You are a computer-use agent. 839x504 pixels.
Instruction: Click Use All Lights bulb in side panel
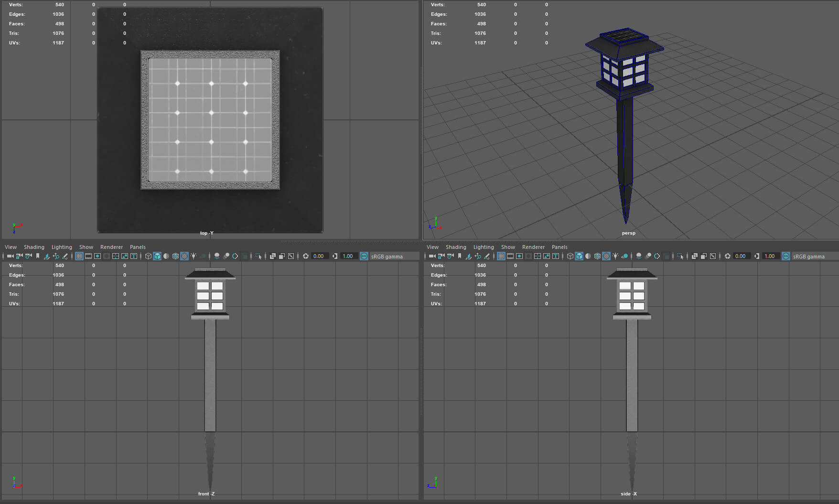(x=615, y=256)
